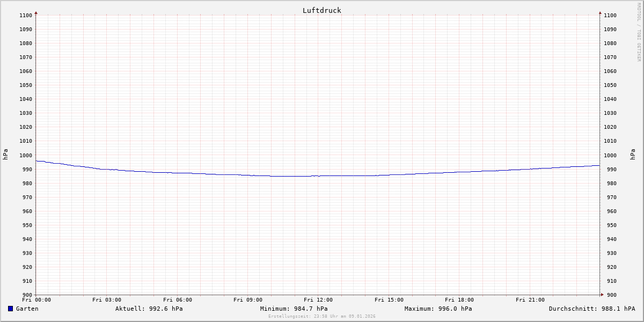This screenshot has height=322, width=644.
Task: Click the 900 label on the right y-axis
Action: coord(610,295)
